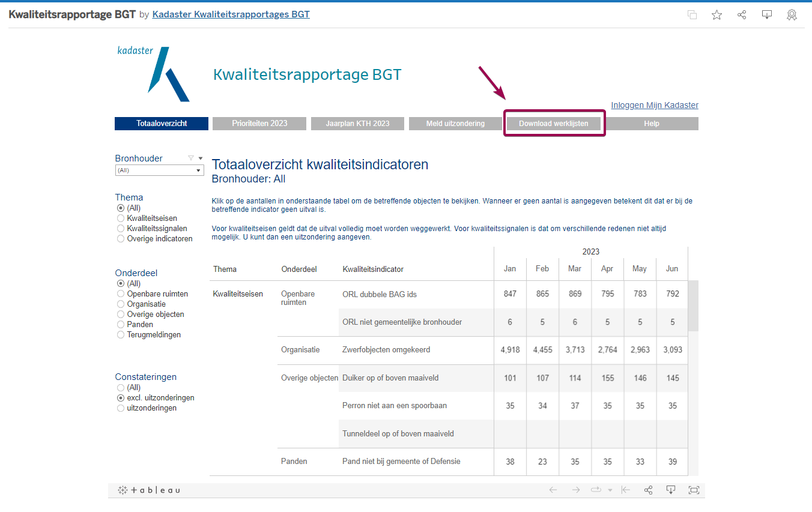Select Kwaliteitssignalen radio option

coord(121,228)
